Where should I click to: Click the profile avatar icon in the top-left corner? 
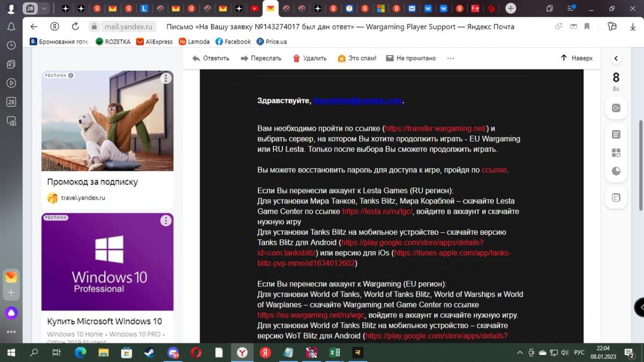pos(11,9)
